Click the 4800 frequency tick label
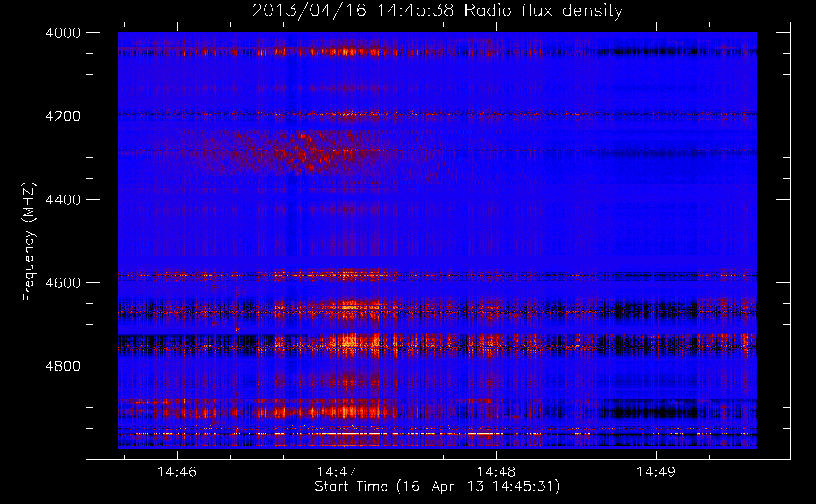Viewport: 816px width, 504px height. (63, 366)
